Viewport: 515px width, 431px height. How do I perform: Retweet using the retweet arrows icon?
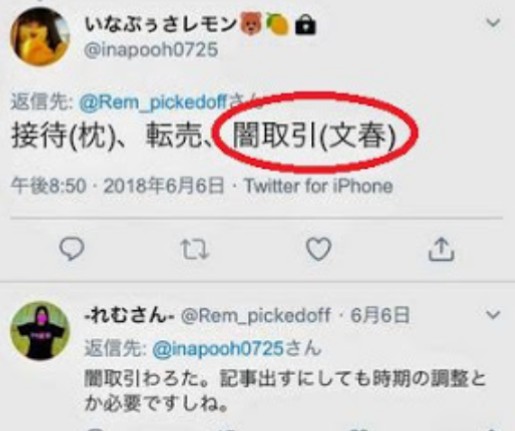click(195, 250)
